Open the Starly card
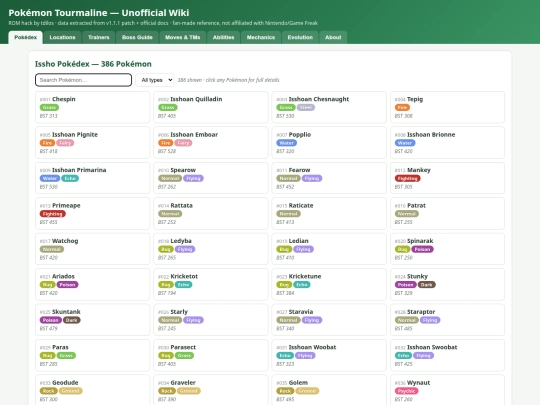The height and width of the screenshot is (405, 540). pyautogui.click(x=211, y=320)
